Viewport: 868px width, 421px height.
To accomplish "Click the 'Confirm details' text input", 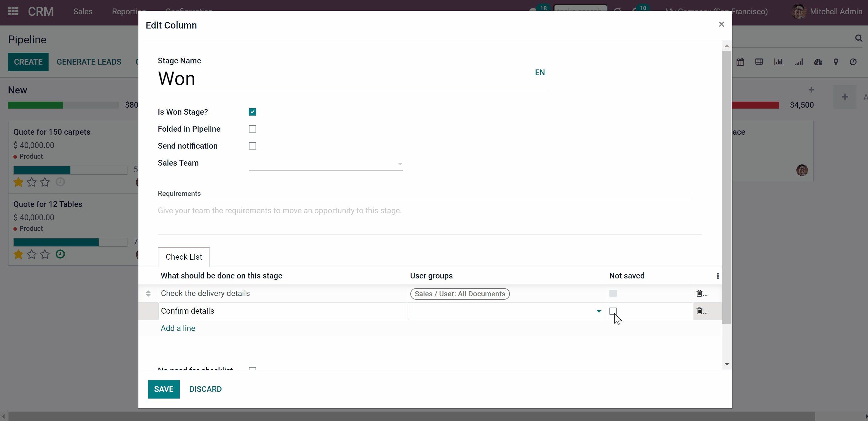I will 283,311.
